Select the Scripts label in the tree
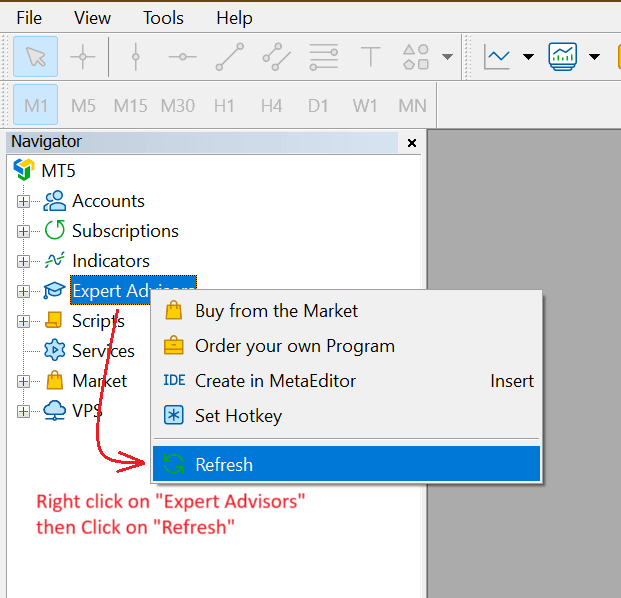621x598 pixels. [x=98, y=321]
